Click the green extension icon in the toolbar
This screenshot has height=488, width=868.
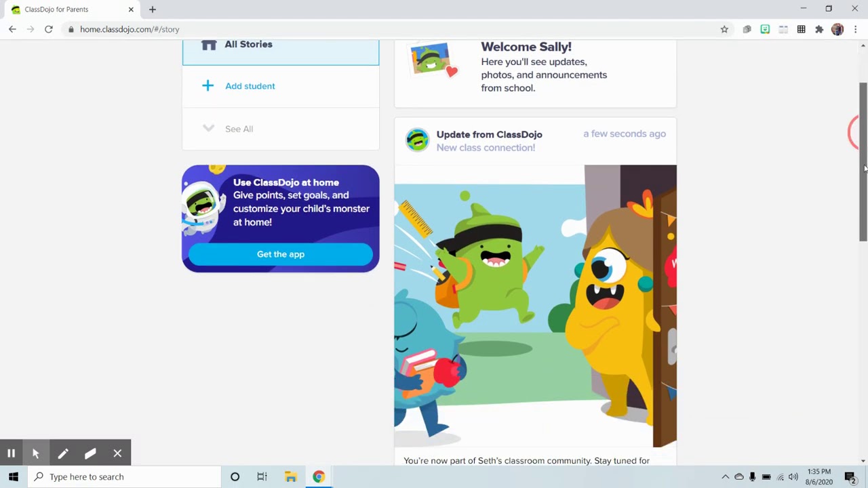[765, 29]
